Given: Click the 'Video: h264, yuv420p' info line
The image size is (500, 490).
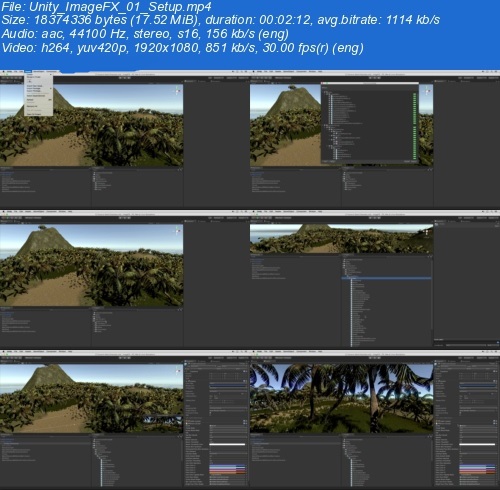Looking at the screenshot, I should coord(182,48).
